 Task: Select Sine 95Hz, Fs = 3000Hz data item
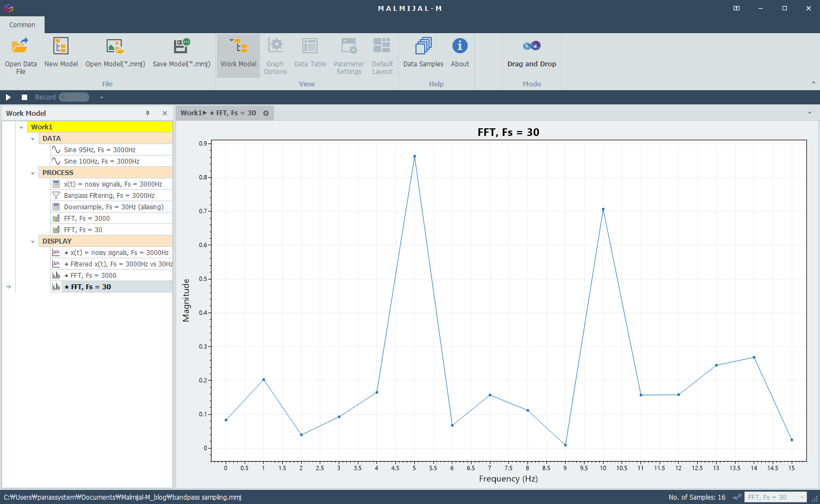coord(111,150)
